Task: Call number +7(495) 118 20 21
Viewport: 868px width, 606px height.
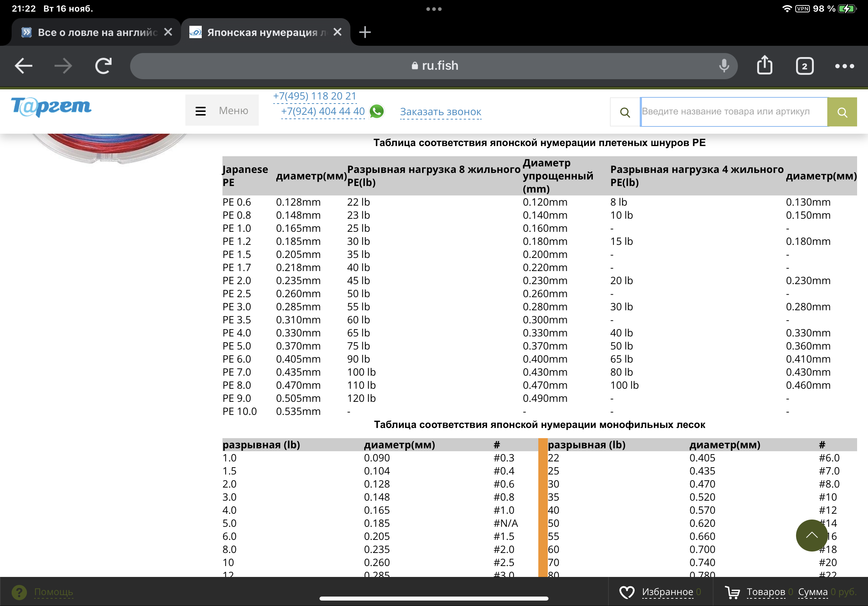Action: 314,96
